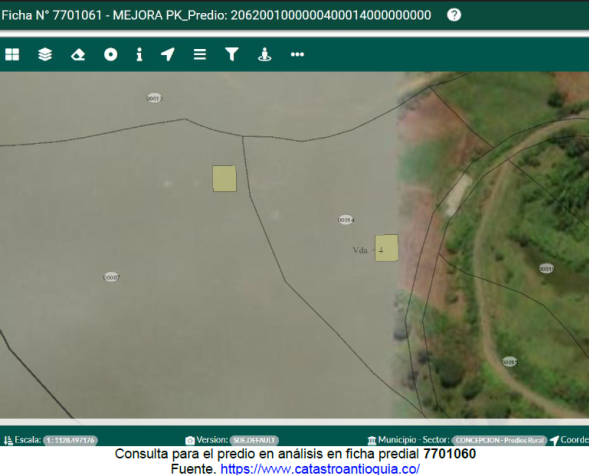Click the yellow building near Vda. label

pos(387,248)
